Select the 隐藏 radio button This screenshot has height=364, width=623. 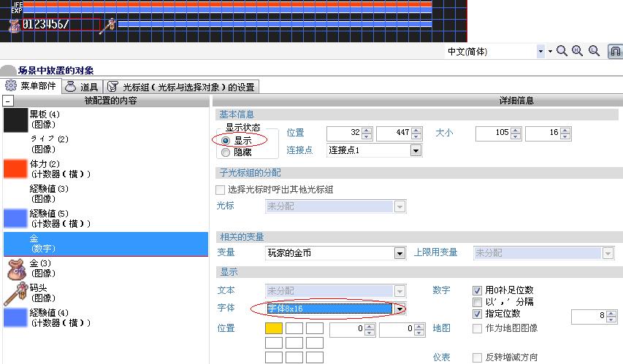click(x=226, y=152)
